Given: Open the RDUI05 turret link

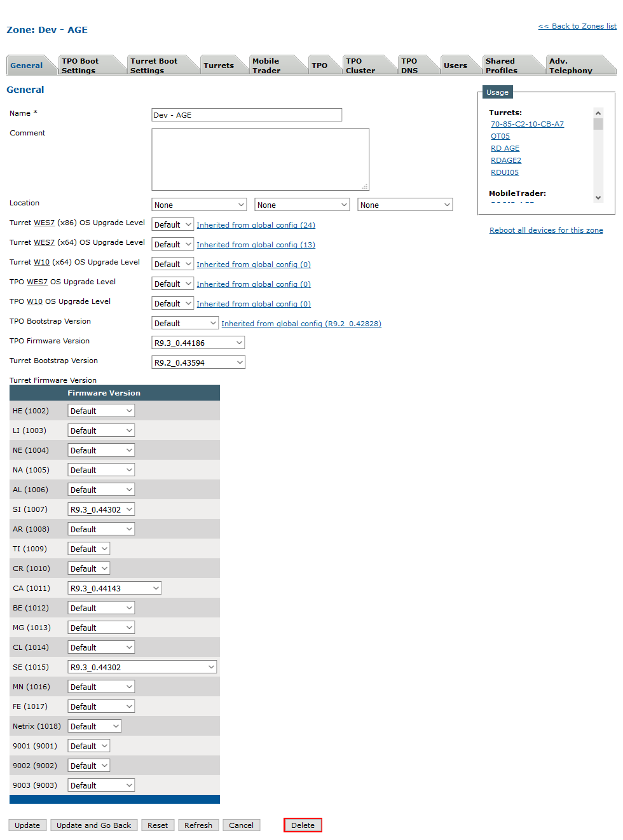Looking at the screenshot, I should [x=505, y=172].
